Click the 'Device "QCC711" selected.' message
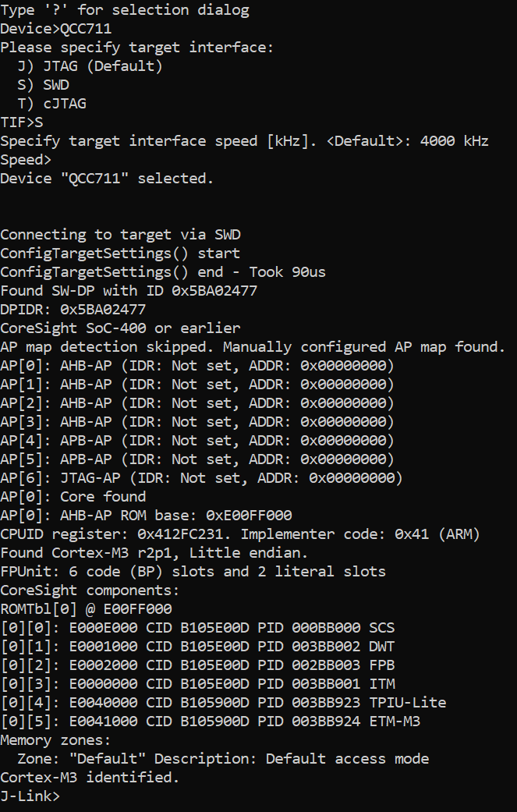Viewport: 517px width, 812px height. pos(107,179)
